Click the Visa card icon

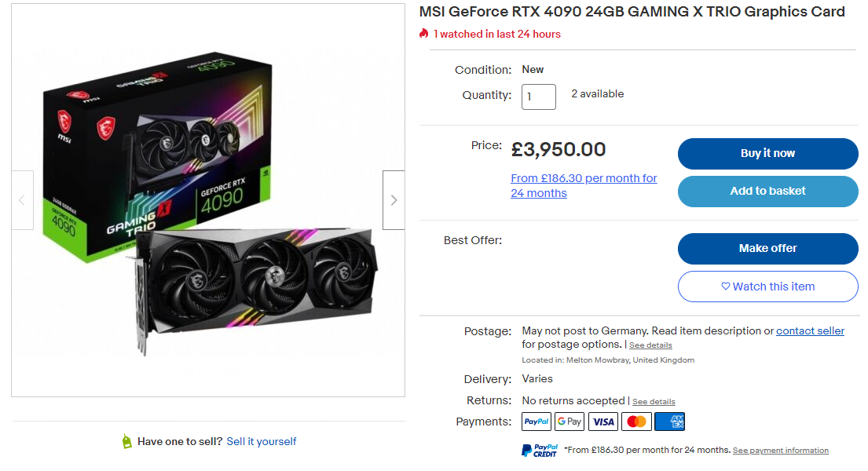tap(603, 422)
